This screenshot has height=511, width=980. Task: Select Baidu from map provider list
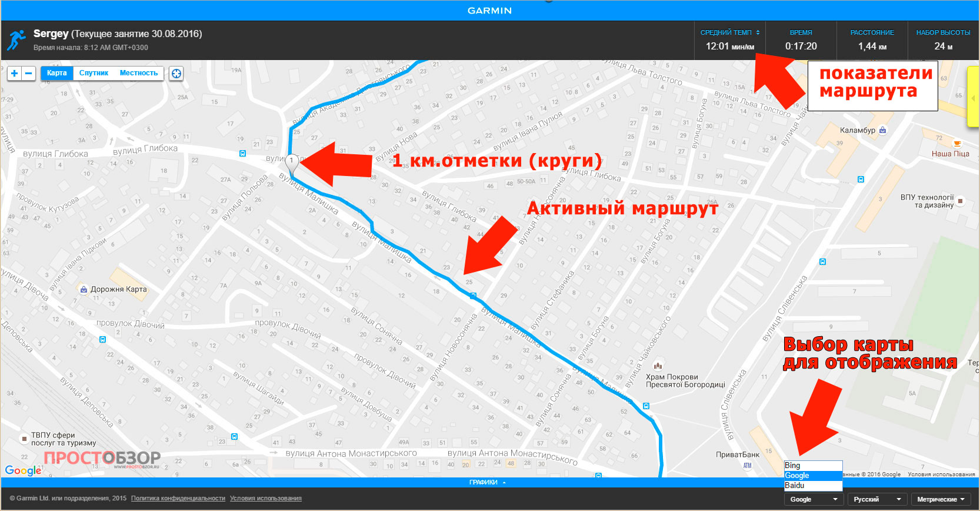pos(814,486)
